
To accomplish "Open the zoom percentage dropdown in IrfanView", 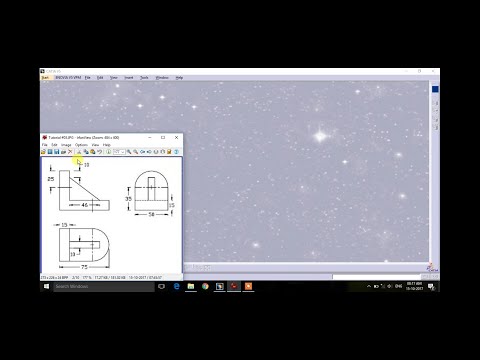I will (123, 152).
